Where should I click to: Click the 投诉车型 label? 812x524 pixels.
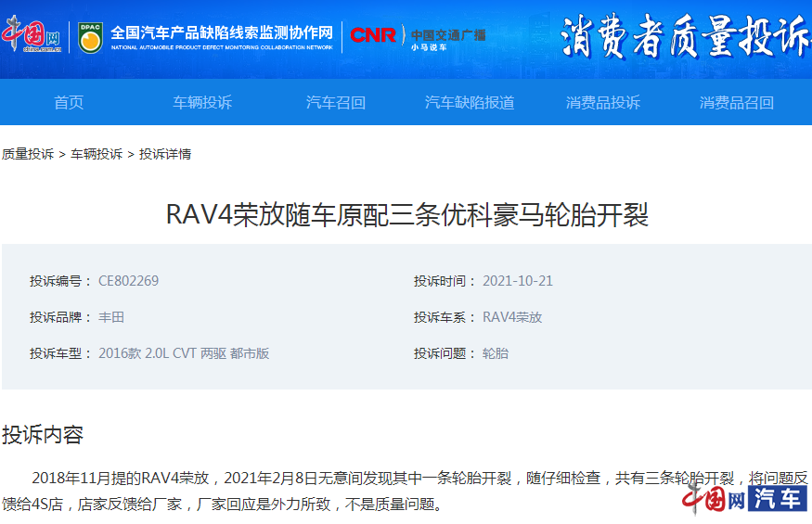pyautogui.click(x=59, y=353)
